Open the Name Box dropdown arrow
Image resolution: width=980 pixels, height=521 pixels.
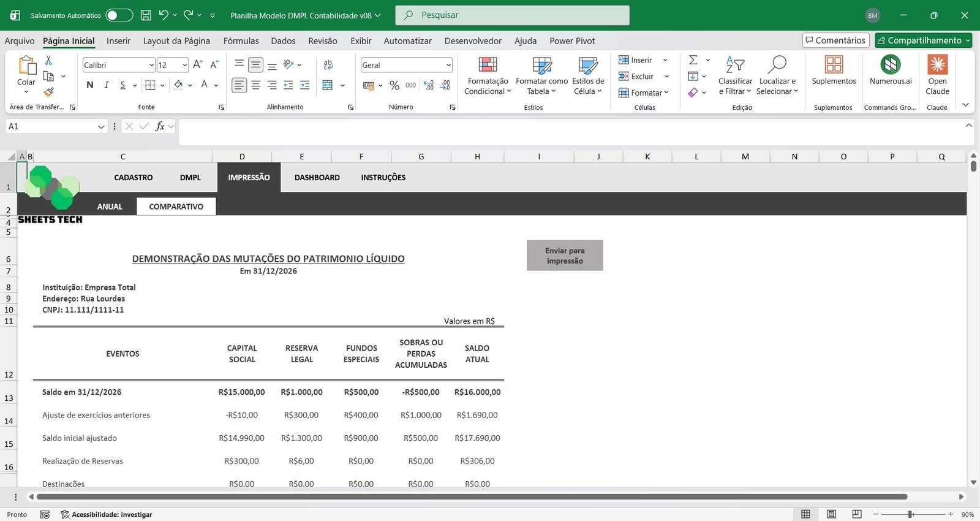tap(101, 126)
